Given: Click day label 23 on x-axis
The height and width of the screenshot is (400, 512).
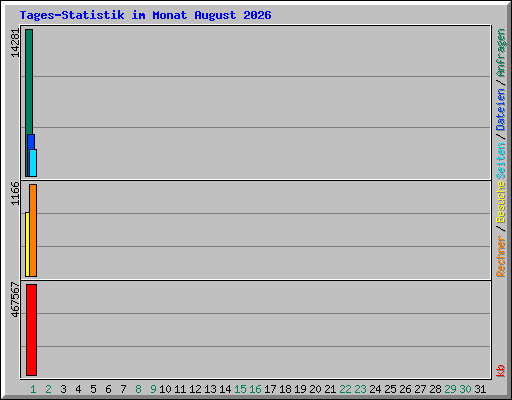Looking at the screenshot, I should (x=360, y=389).
